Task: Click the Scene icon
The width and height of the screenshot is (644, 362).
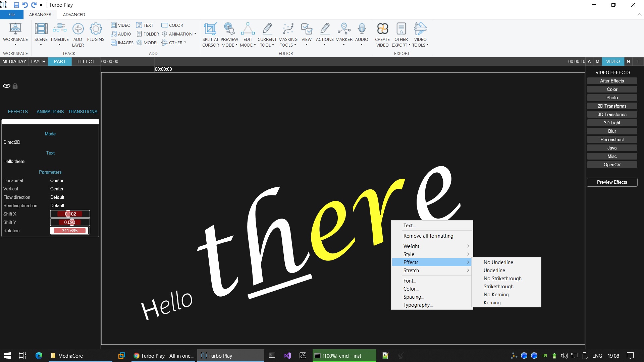Action: tap(41, 29)
